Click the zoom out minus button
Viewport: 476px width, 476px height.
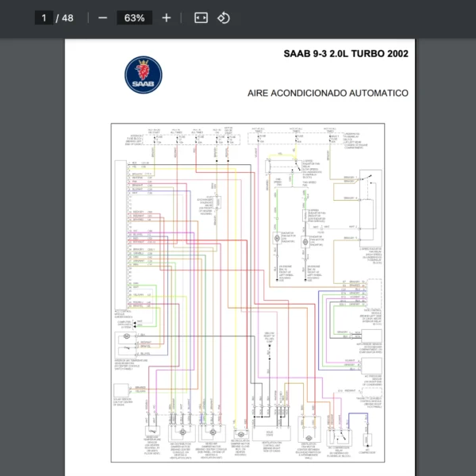102,17
